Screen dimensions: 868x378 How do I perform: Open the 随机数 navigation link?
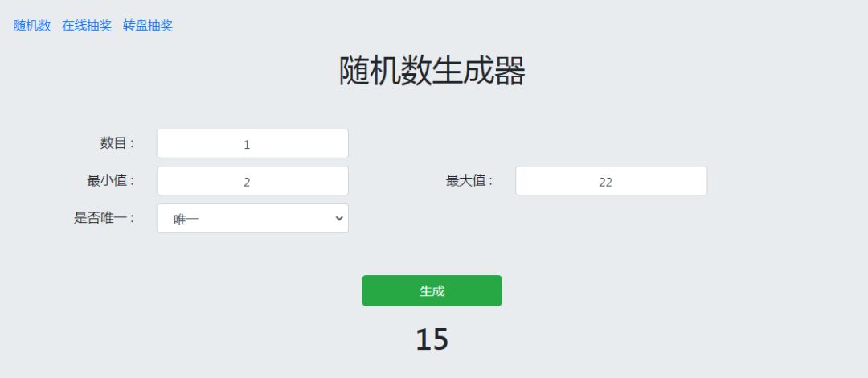[x=32, y=26]
